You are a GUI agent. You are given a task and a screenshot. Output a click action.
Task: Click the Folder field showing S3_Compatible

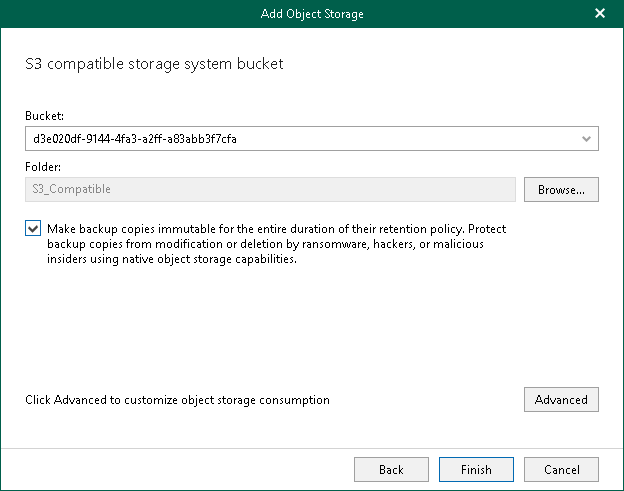point(72,188)
